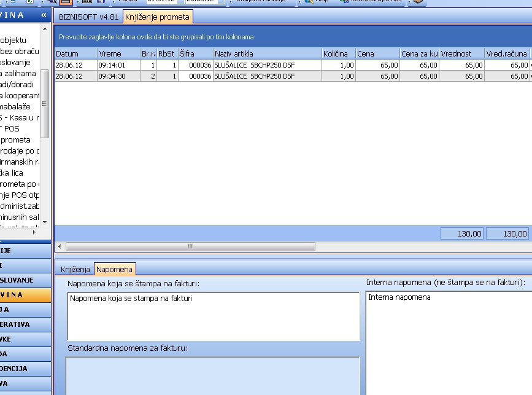Image resolution: width=532 pixels, height=395 pixels.
Task: Click the Standardna napomena za fakturu box
Action: point(213,375)
